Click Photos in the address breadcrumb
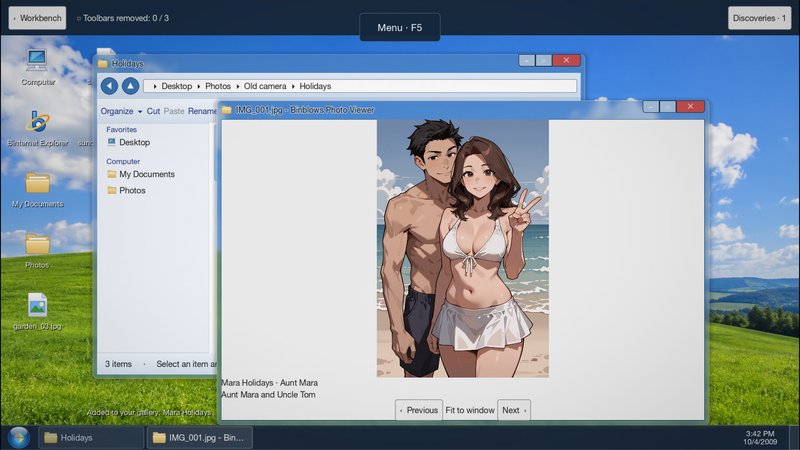 point(218,86)
